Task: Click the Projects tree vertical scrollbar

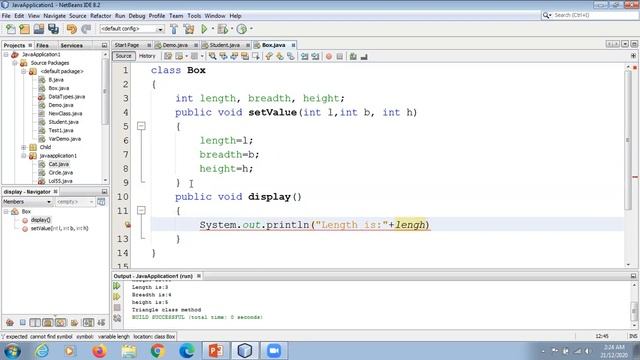Action: click(105, 91)
